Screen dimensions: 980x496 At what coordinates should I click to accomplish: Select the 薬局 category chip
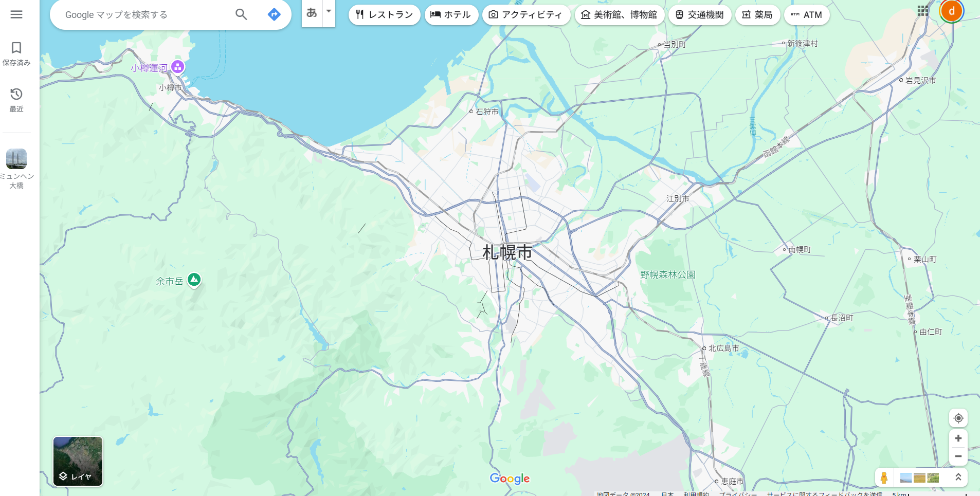(757, 15)
